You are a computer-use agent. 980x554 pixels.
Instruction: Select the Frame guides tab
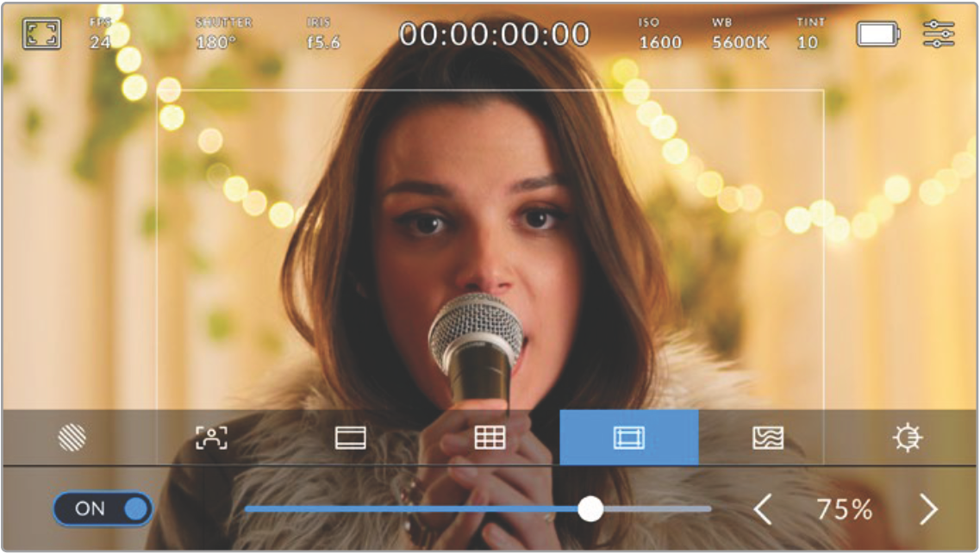[351, 437]
